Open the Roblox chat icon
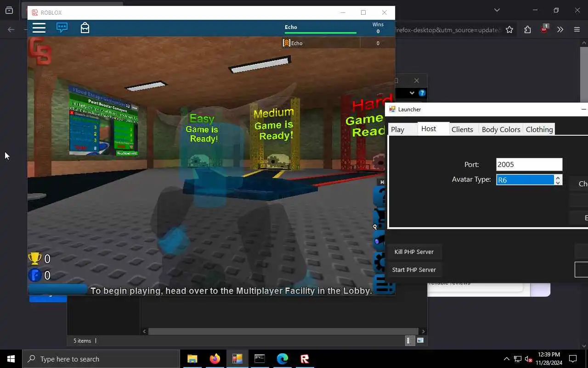Screen dimensions: 588x368 [62, 28]
